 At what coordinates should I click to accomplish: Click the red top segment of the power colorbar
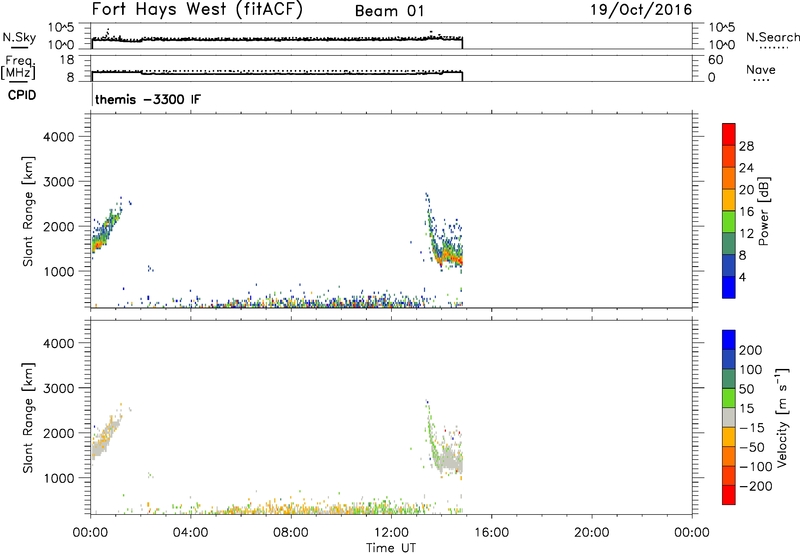tap(729, 134)
